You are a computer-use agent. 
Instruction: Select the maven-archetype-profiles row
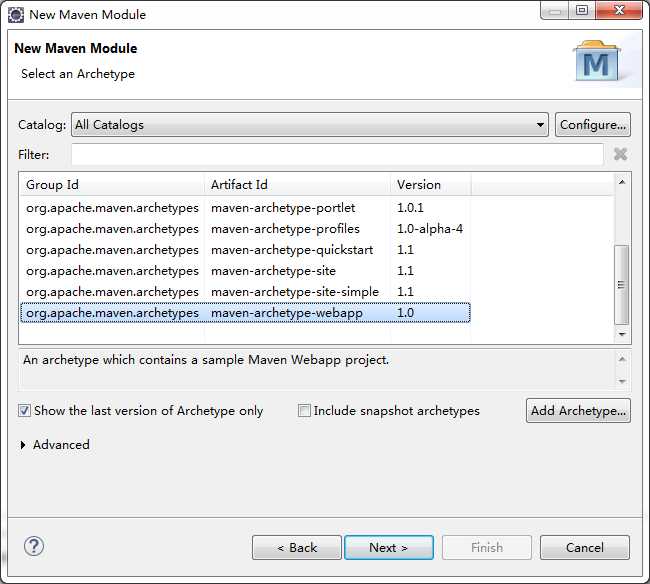[245, 229]
